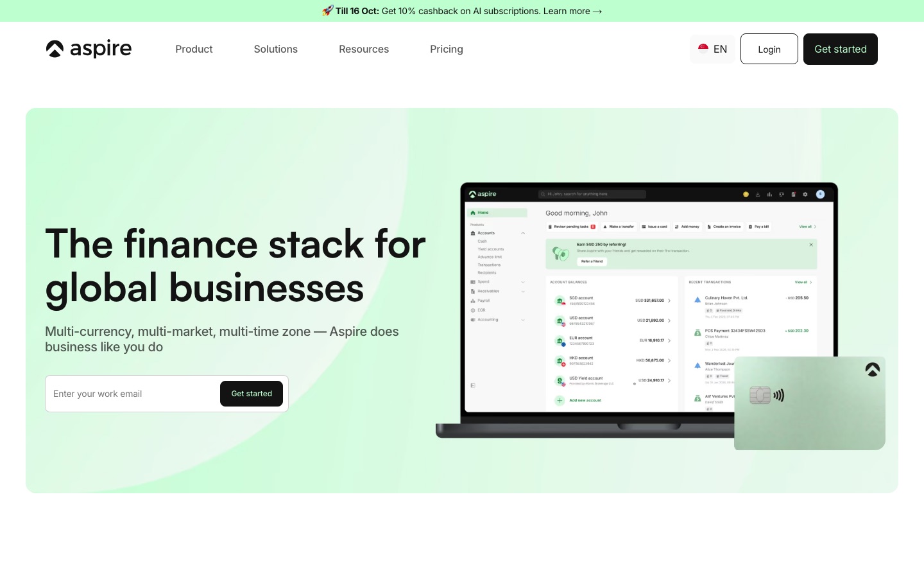The height and width of the screenshot is (578, 924).
Task: Collapse the Accounts section in the mockup sidebar
Action: [523, 233]
